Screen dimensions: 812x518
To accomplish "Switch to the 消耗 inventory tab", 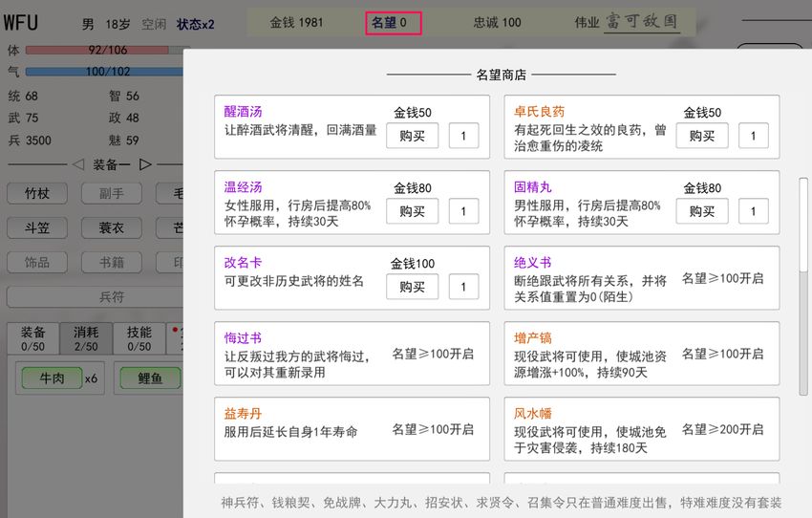I will point(86,338).
